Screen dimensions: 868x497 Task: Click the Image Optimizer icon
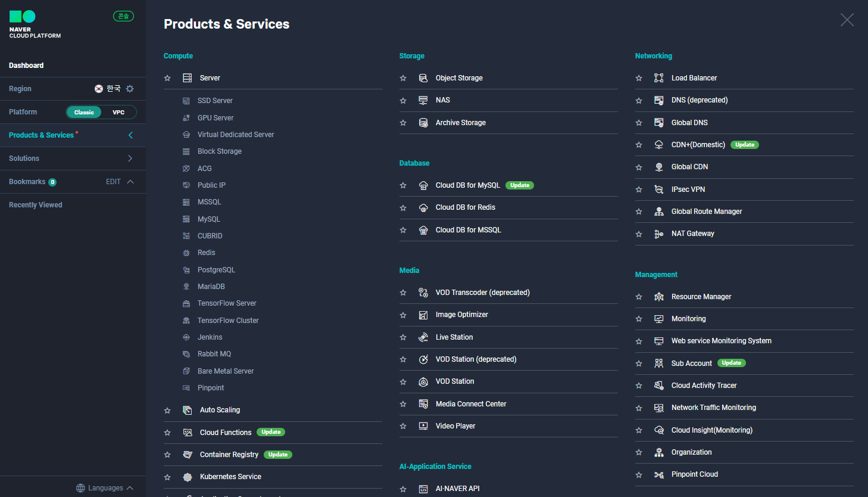[x=423, y=315]
